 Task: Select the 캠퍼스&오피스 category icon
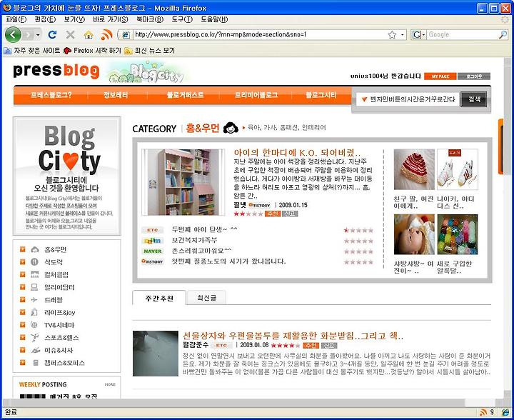pos(36,363)
